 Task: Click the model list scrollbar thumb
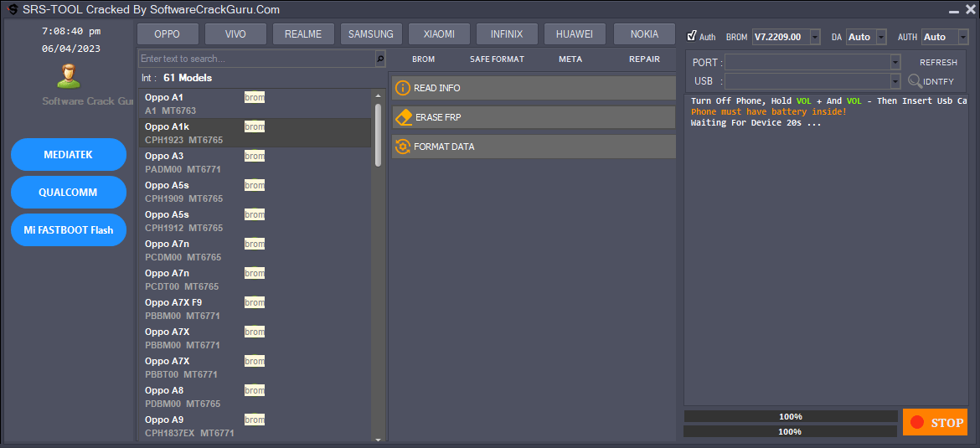click(x=378, y=135)
